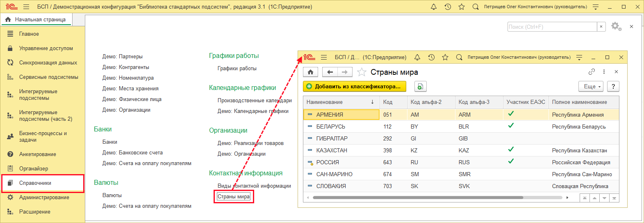Select ГИБРАЛТАР row
The height and width of the screenshot is (223, 644).
pos(461,138)
